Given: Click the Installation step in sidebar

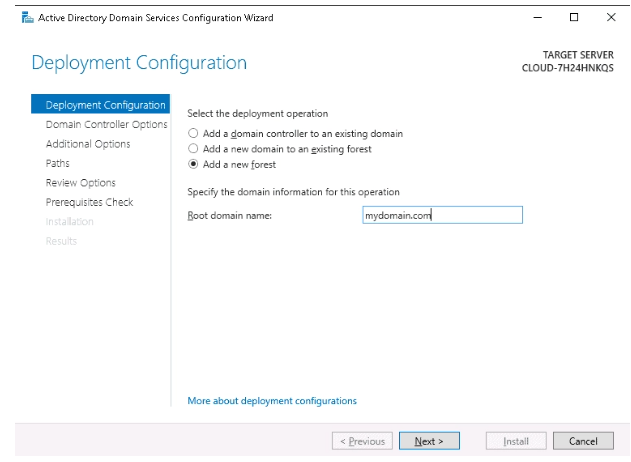Looking at the screenshot, I should 70,221.
